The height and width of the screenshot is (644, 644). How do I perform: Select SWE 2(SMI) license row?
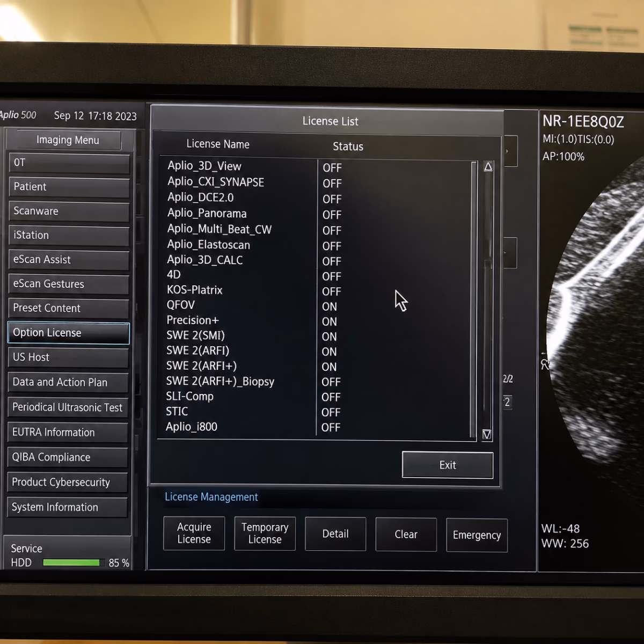pos(317,335)
